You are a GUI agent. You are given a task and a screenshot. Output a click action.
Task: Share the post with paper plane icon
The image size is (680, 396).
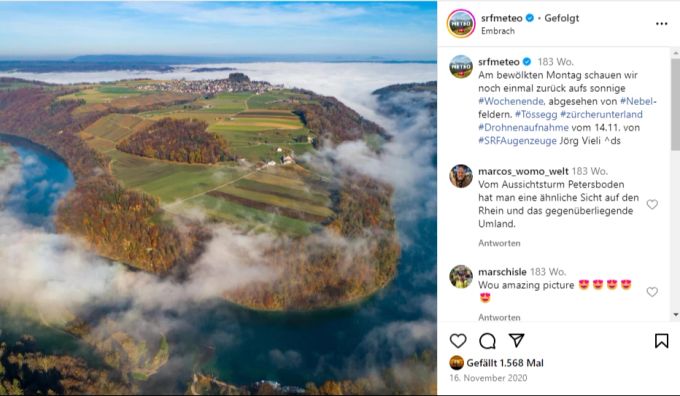517,340
